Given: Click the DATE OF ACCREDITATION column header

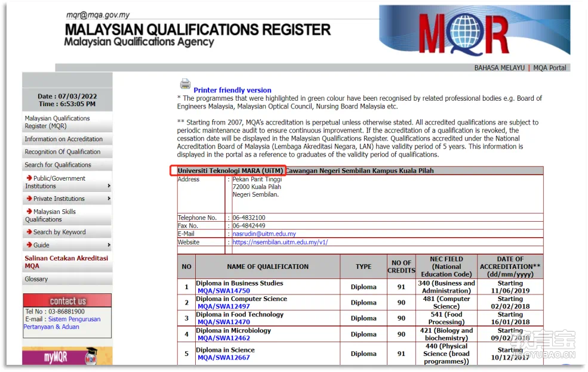Looking at the screenshot, I should pyautogui.click(x=510, y=266).
